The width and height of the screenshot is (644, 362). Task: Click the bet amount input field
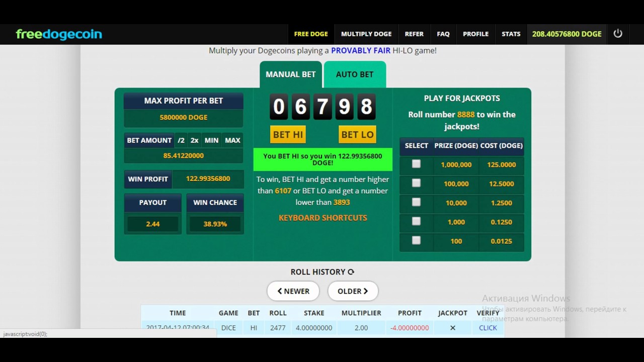(184, 156)
